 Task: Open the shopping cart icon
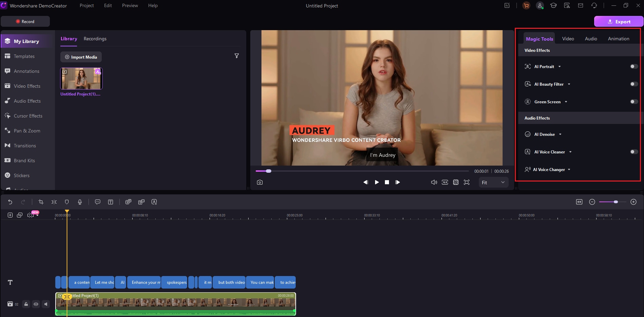(x=526, y=5)
